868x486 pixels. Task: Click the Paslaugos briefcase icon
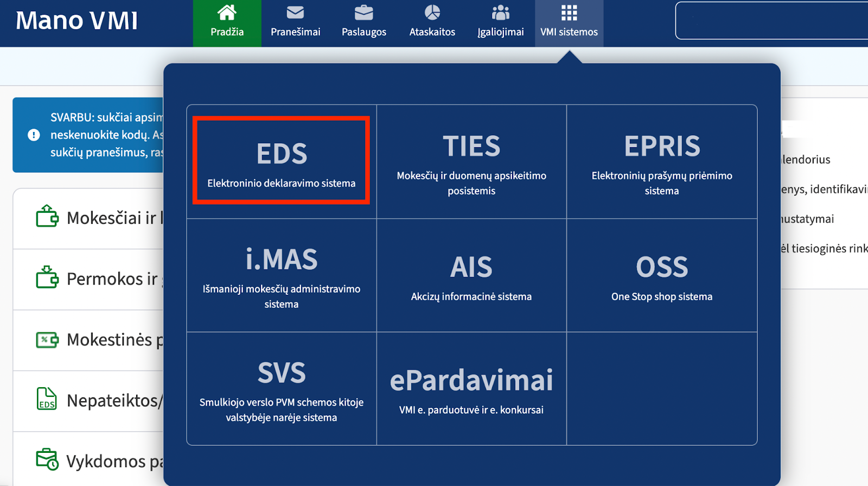363,12
